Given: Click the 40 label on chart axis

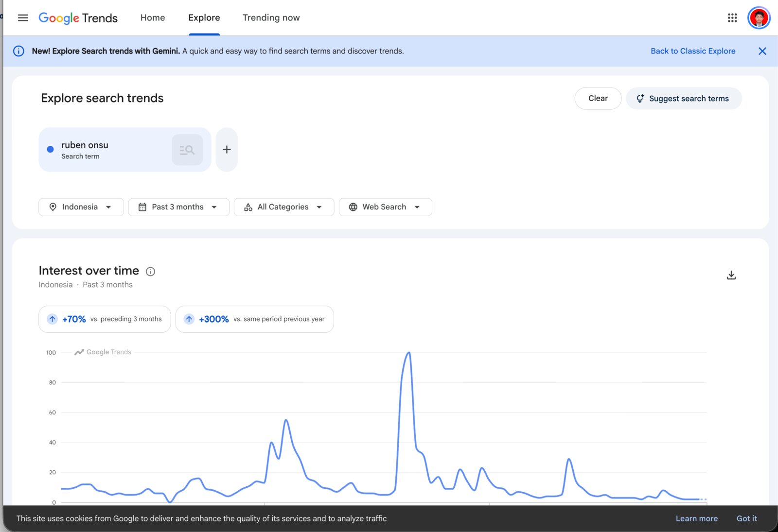Looking at the screenshot, I should 53,443.
